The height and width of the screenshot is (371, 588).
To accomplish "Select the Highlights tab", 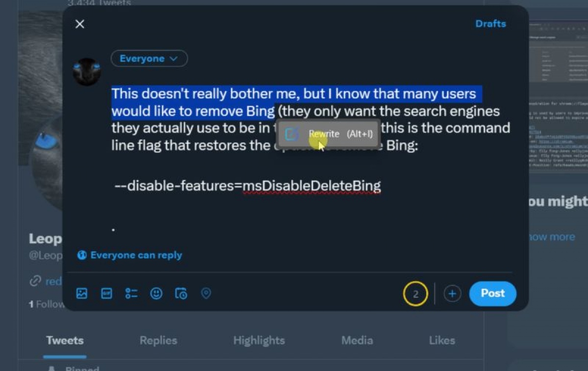I will coord(259,340).
